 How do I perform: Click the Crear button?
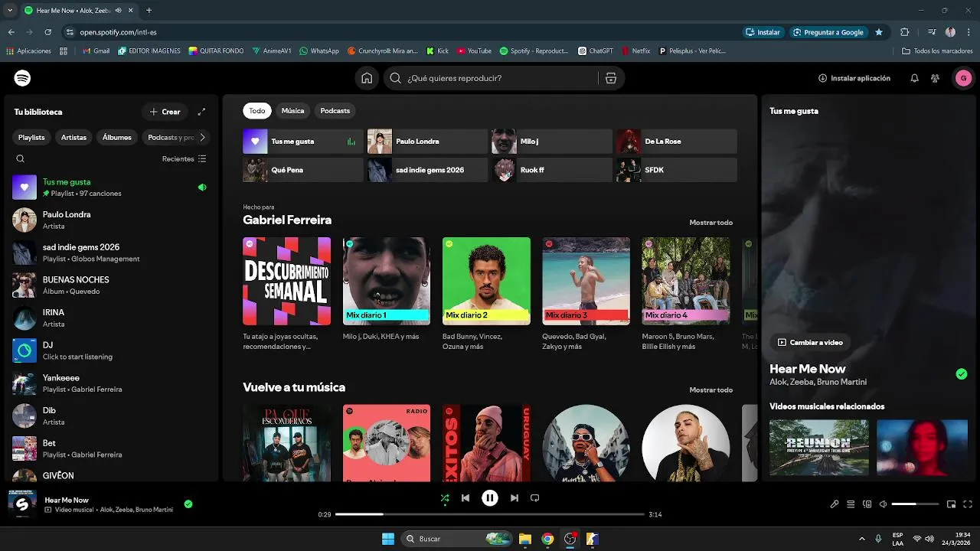(165, 112)
